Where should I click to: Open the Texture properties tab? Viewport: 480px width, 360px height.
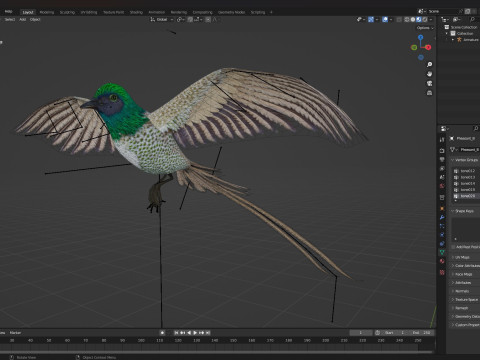coord(442,272)
